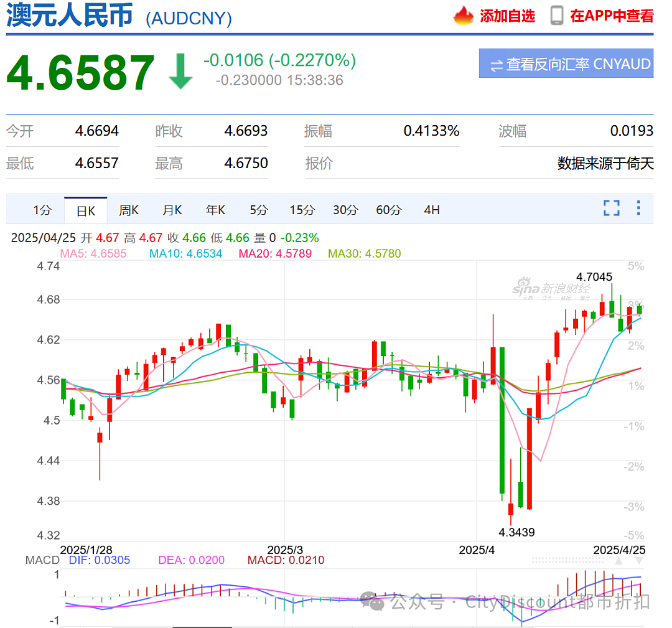This screenshot has height=628, width=672.
Task: Click the high marker 4.7045 on chart
Action: (x=594, y=277)
